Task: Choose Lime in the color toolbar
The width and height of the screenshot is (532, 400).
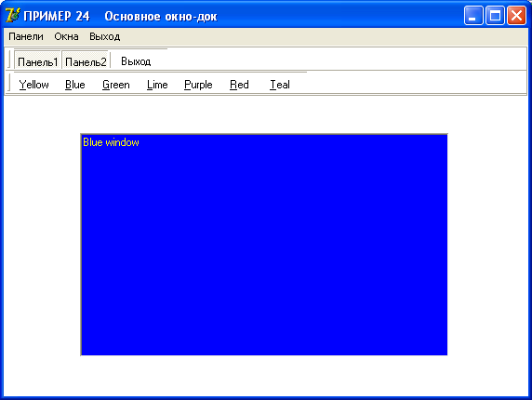Action: point(157,85)
